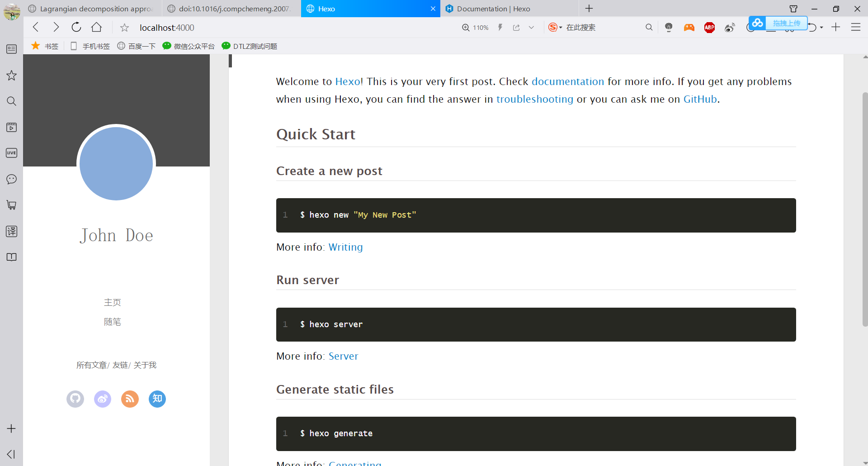Click the Baidu cloud drag-upload widget
The width and height of the screenshot is (868, 466).
pos(778,23)
